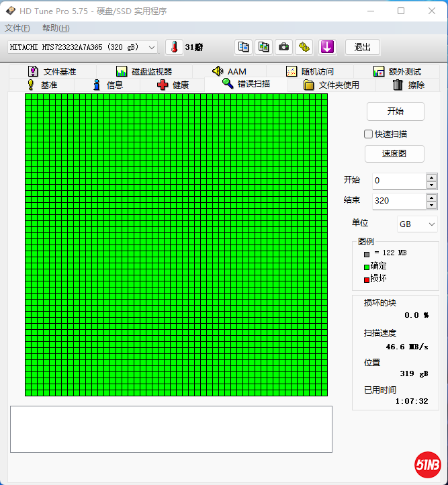Expand the 单位 GB unit dropdown
The width and height of the screenshot is (448, 485).
pos(417,224)
